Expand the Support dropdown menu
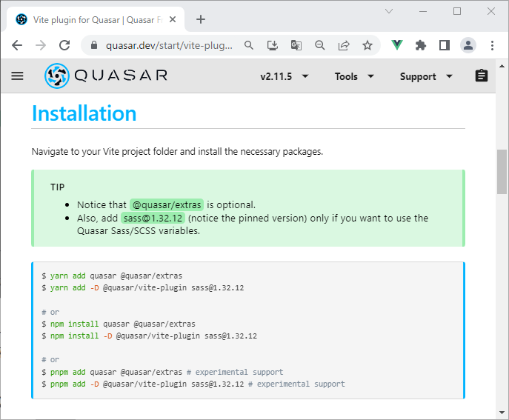The image size is (509, 420). coord(426,76)
